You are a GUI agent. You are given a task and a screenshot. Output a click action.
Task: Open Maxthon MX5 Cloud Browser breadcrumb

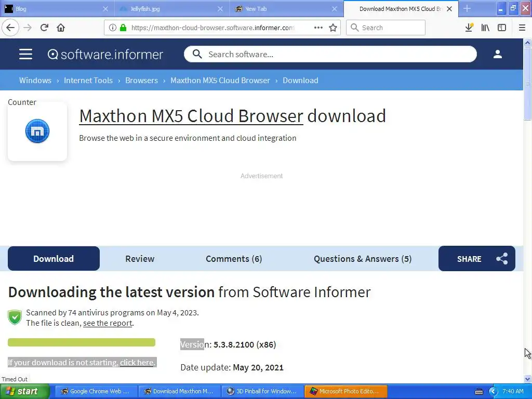tap(220, 81)
